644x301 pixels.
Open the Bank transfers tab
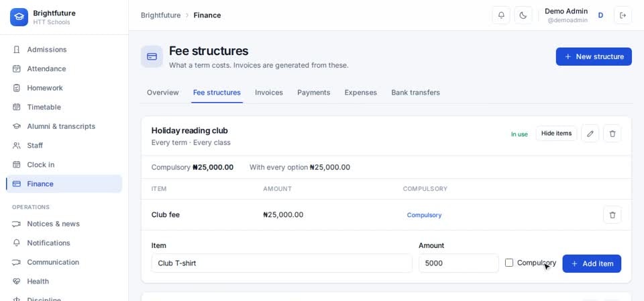415,93
